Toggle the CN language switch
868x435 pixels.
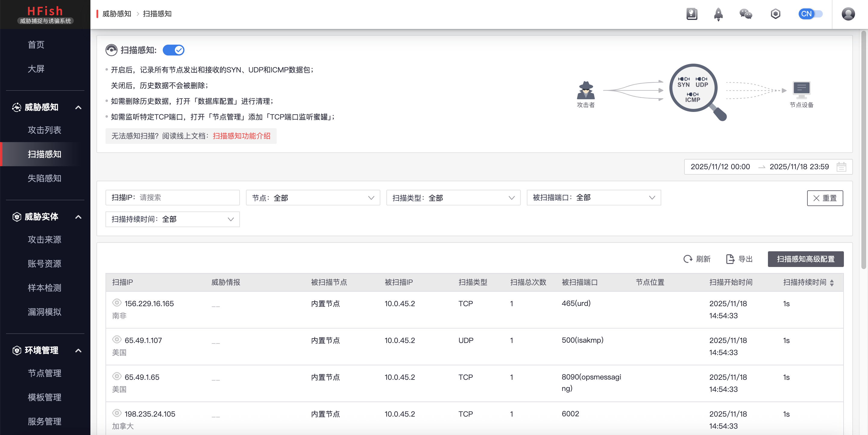(810, 14)
